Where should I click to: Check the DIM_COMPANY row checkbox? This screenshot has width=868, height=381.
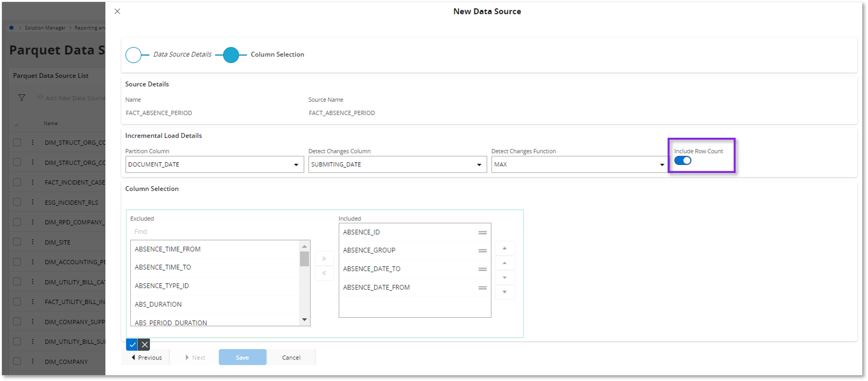tap(17, 361)
